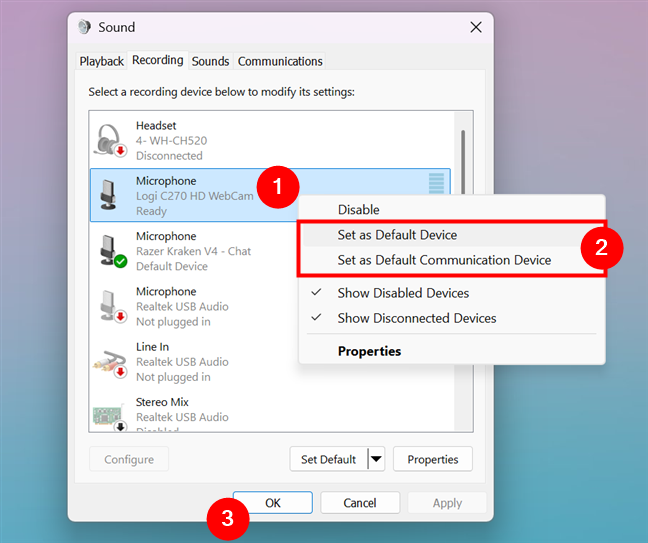Choose Set as Default Communication Device

coord(452,260)
